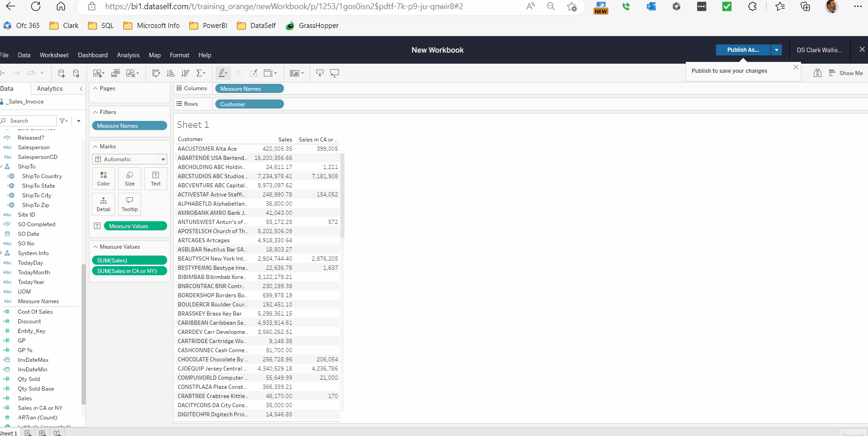Click the New Data Source toolbar icon
This screenshot has height=436, width=868.
61,73
